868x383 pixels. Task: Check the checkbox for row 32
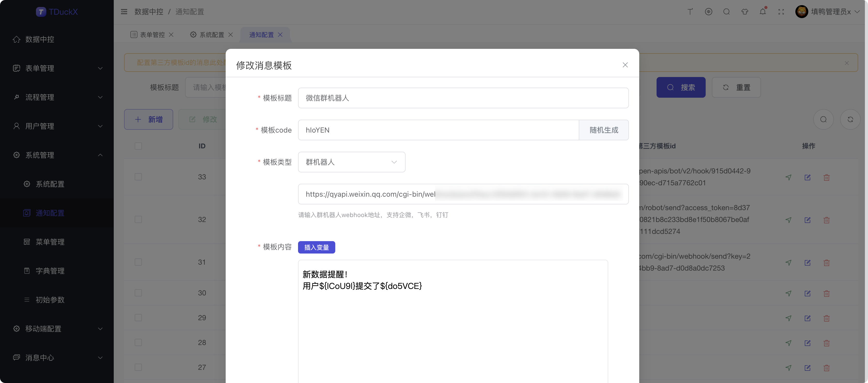[138, 219]
